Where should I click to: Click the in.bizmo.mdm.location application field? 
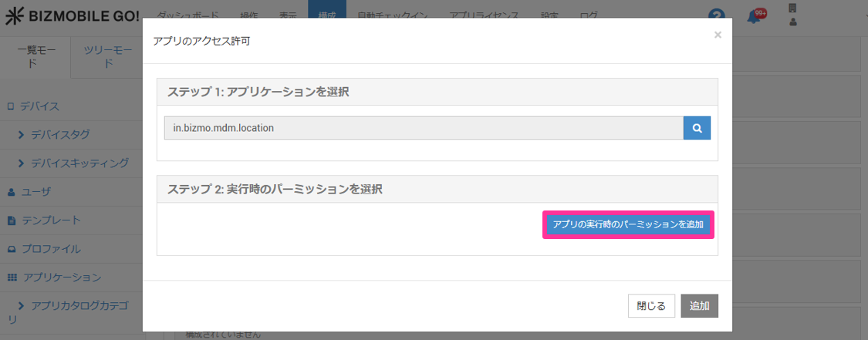click(x=423, y=128)
